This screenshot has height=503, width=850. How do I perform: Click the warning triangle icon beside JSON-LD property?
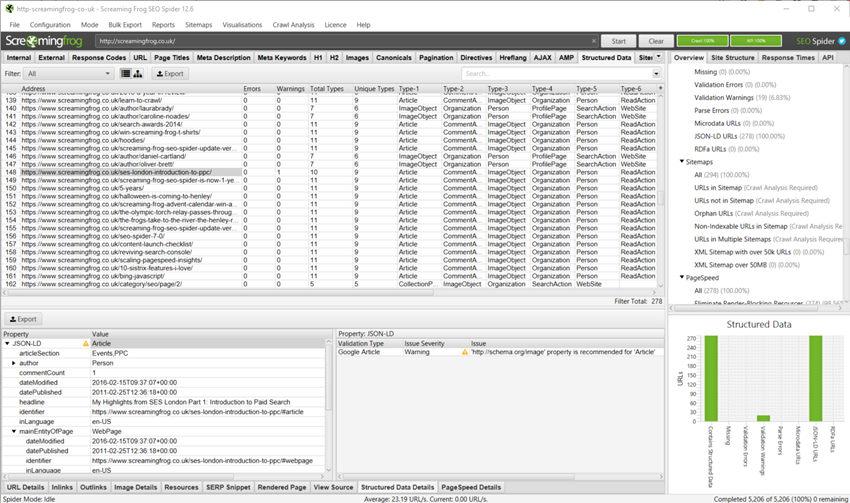pos(85,343)
